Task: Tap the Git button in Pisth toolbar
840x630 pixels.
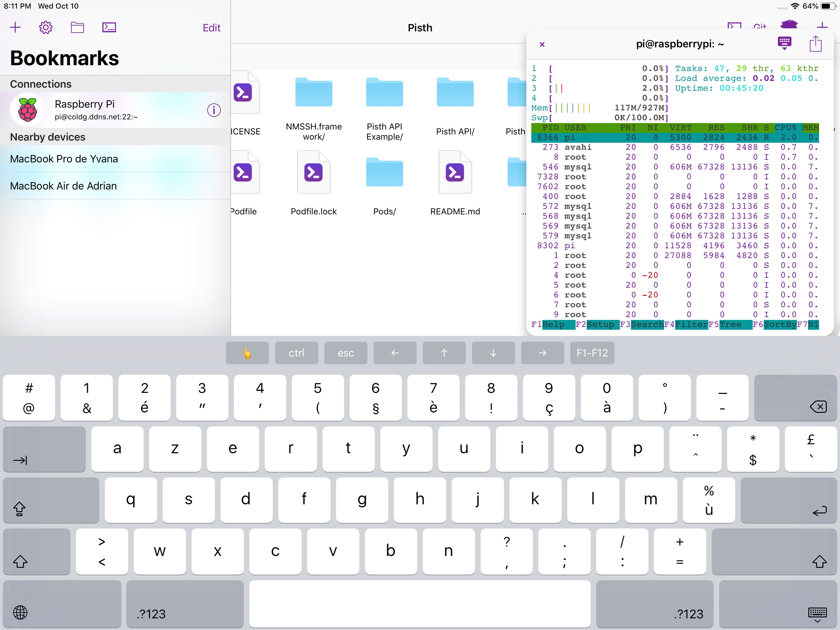Action: [759, 26]
